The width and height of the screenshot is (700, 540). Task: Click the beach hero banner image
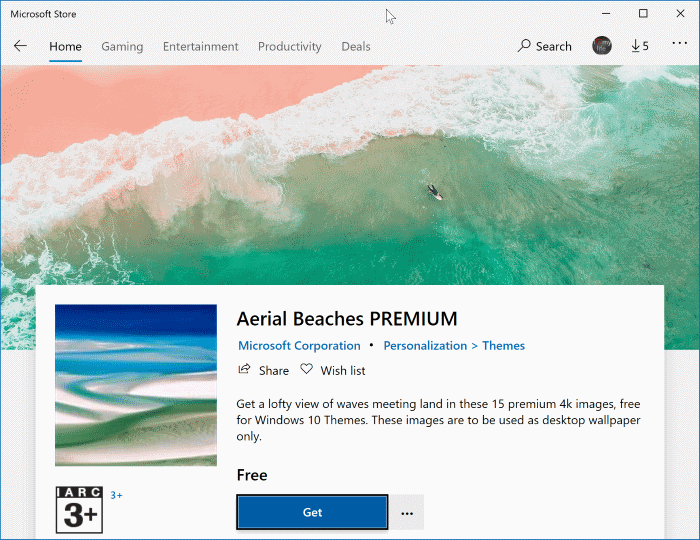350,175
